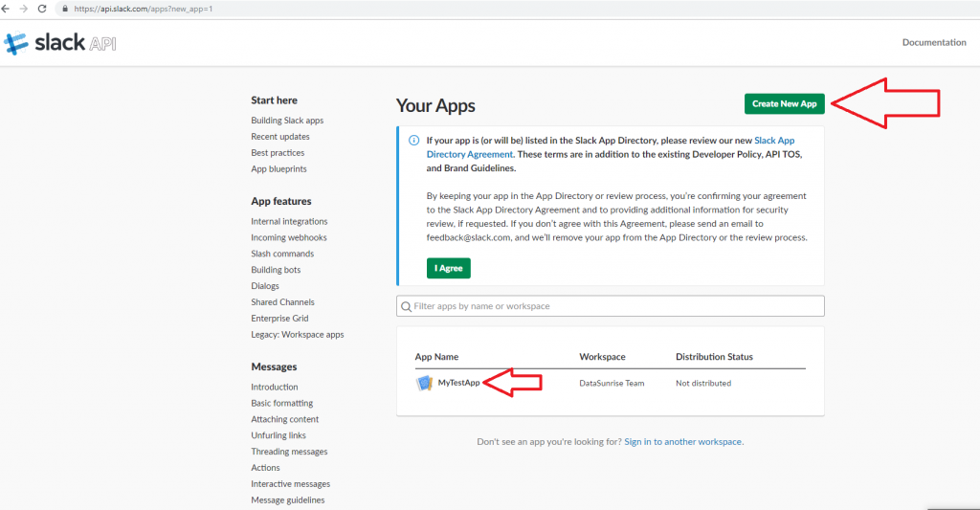This screenshot has width=980, height=510.
Task: Click the padlock site security icon
Action: click(65, 9)
